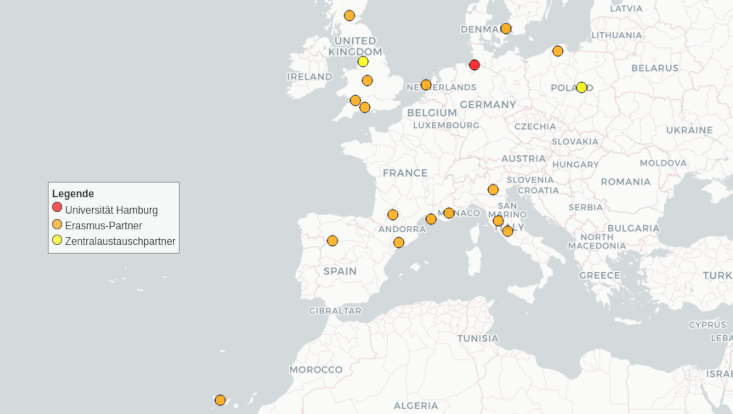Select the yellow marker in Poland
The width and height of the screenshot is (733, 414).
(581, 87)
